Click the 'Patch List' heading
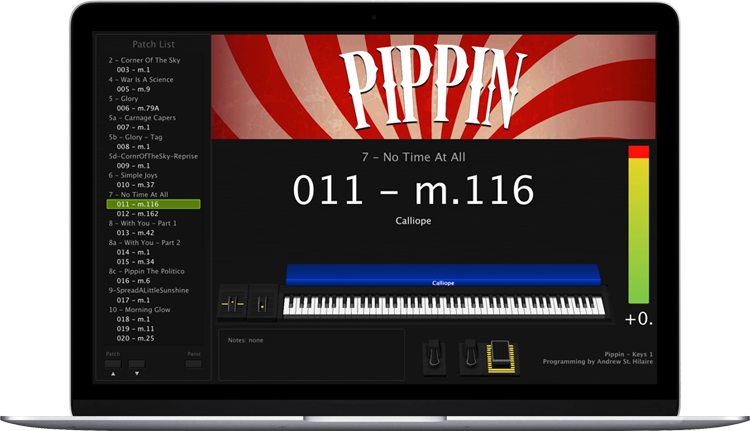750x431 pixels. (154, 44)
